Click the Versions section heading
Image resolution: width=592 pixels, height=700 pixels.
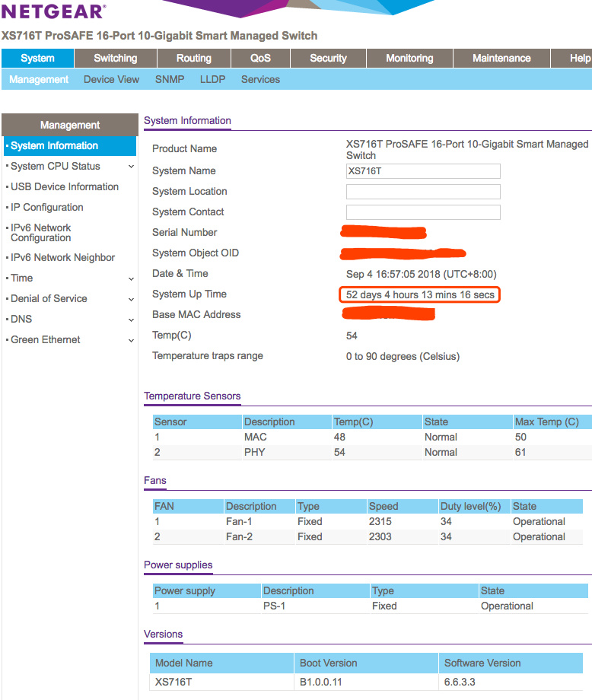[x=163, y=634]
